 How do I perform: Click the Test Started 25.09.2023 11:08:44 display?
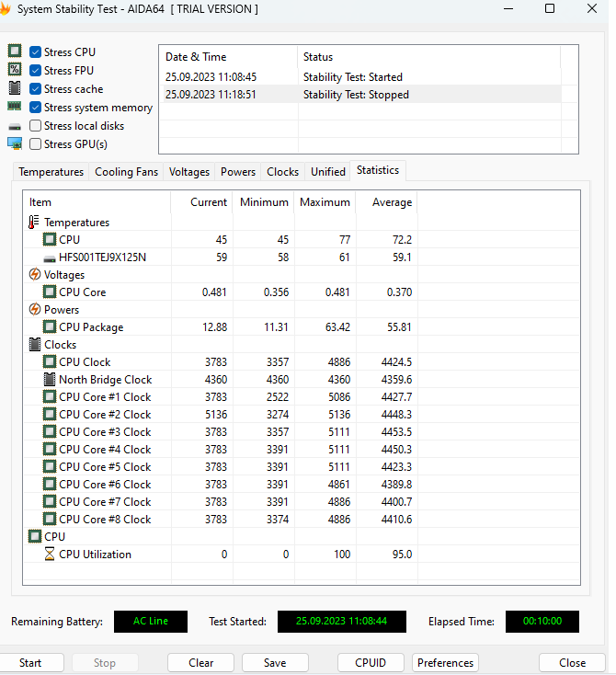pyautogui.click(x=342, y=621)
